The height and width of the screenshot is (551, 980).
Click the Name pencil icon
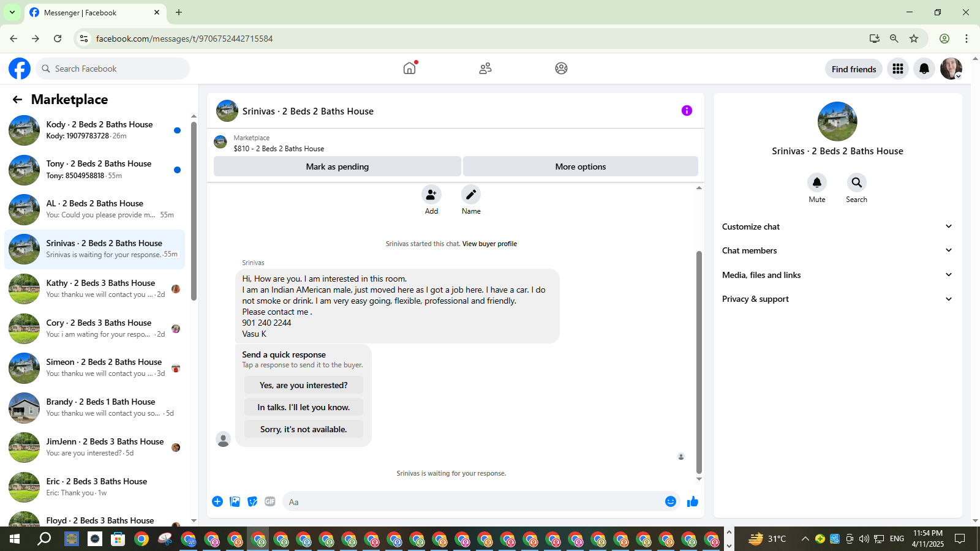click(471, 195)
